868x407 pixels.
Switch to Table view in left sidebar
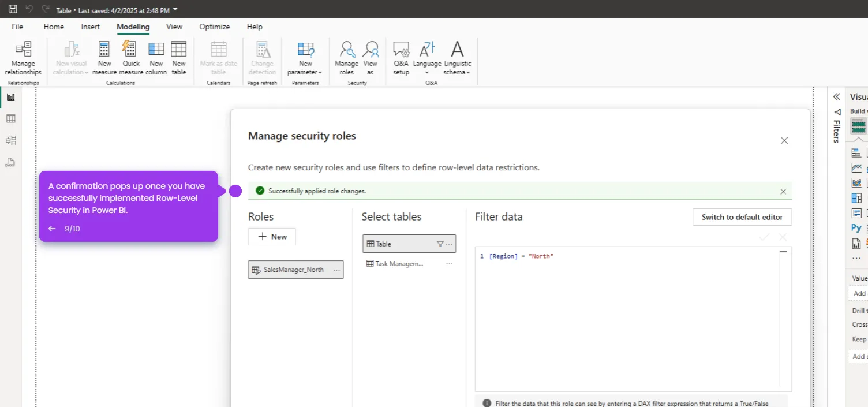tap(10, 119)
